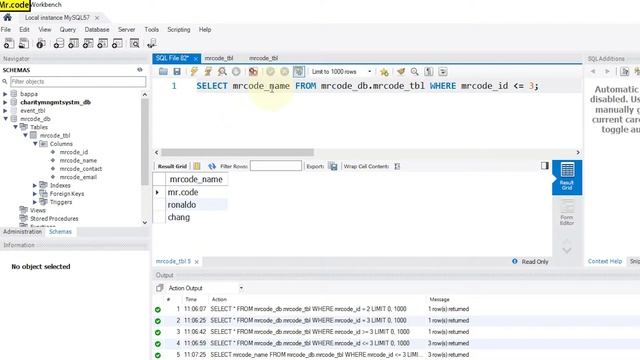Toggle invisible characters display icon

pyautogui.click(x=429, y=72)
